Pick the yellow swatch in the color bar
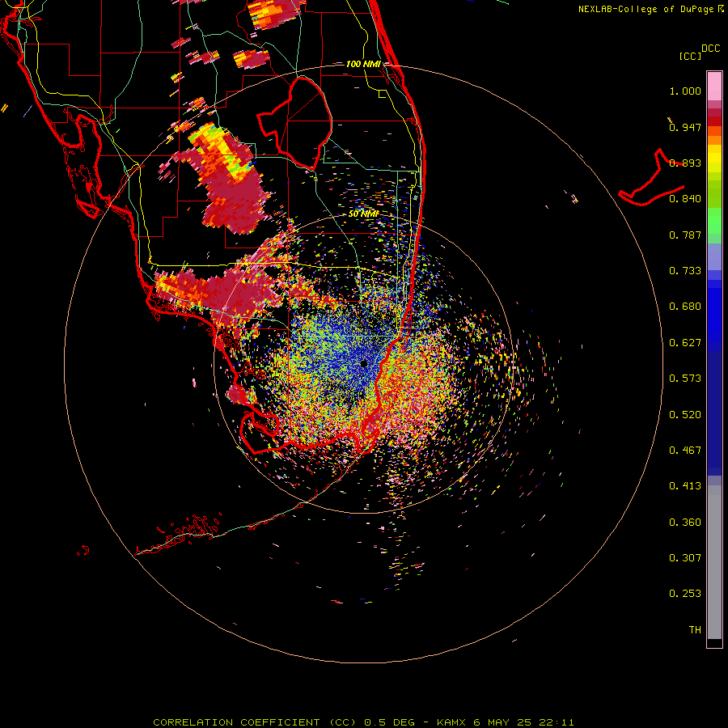Screen dimensions: 728x728 pyautogui.click(x=714, y=159)
